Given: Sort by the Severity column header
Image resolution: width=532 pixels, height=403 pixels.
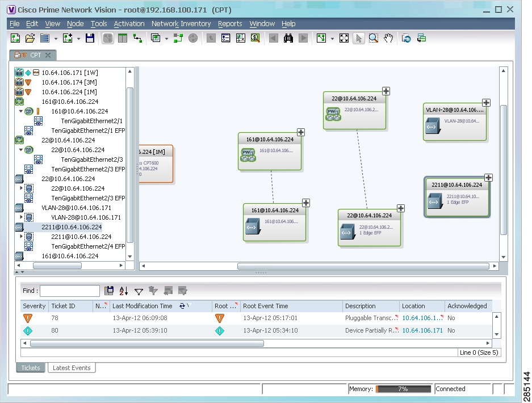Looking at the screenshot, I should point(34,306).
